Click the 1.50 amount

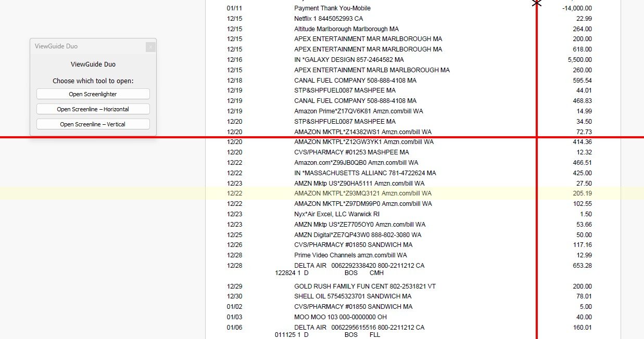click(x=586, y=214)
